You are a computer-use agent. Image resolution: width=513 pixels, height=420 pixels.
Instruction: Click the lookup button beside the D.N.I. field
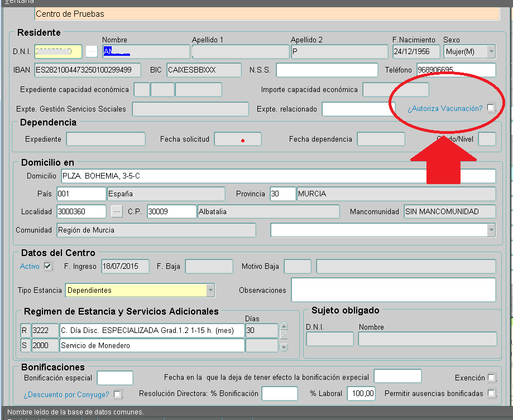tap(92, 52)
